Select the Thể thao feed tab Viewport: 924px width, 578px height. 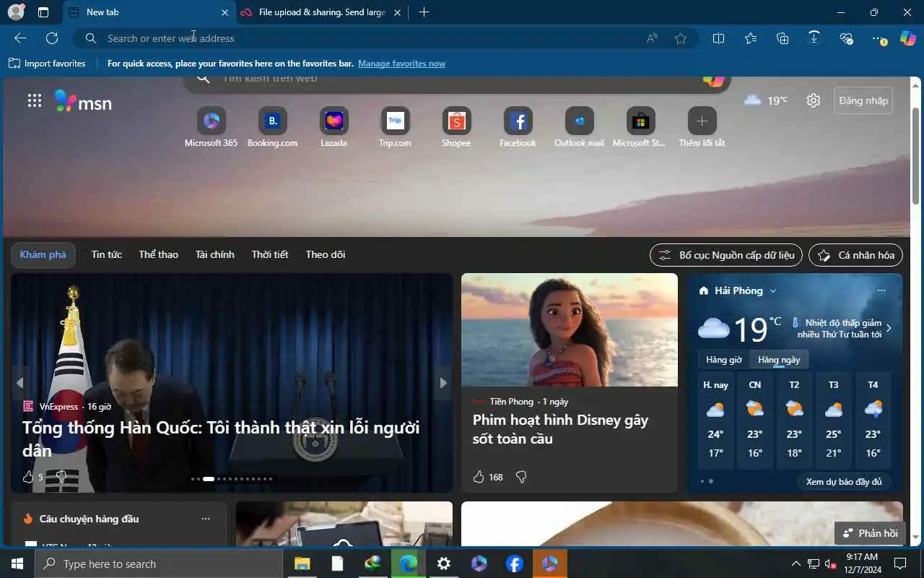[x=158, y=254]
